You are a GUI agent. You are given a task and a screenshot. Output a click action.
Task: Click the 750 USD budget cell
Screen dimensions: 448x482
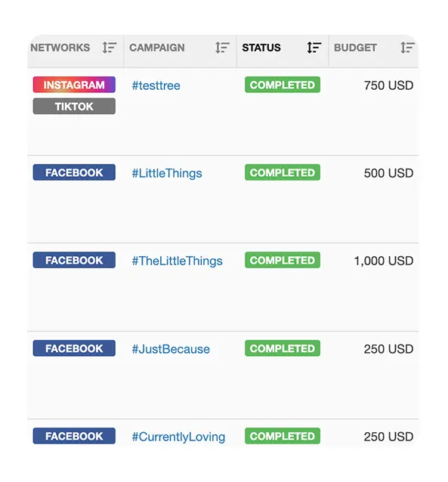point(388,85)
